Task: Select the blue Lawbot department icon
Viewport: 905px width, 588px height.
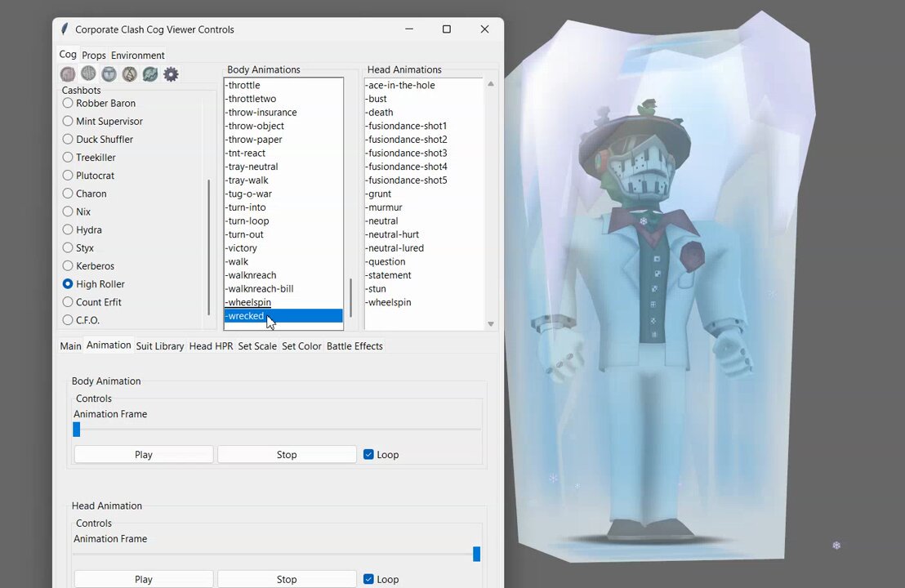Action: pyautogui.click(x=109, y=73)
